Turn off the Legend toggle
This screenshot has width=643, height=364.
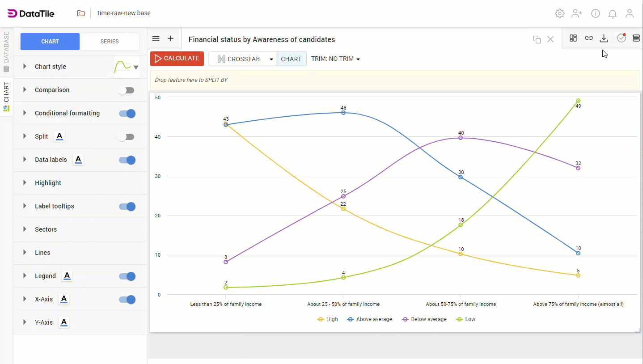click(127, 276)
